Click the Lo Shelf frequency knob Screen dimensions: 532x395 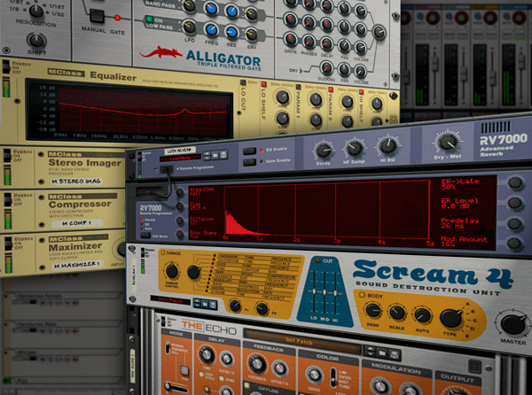282,97
